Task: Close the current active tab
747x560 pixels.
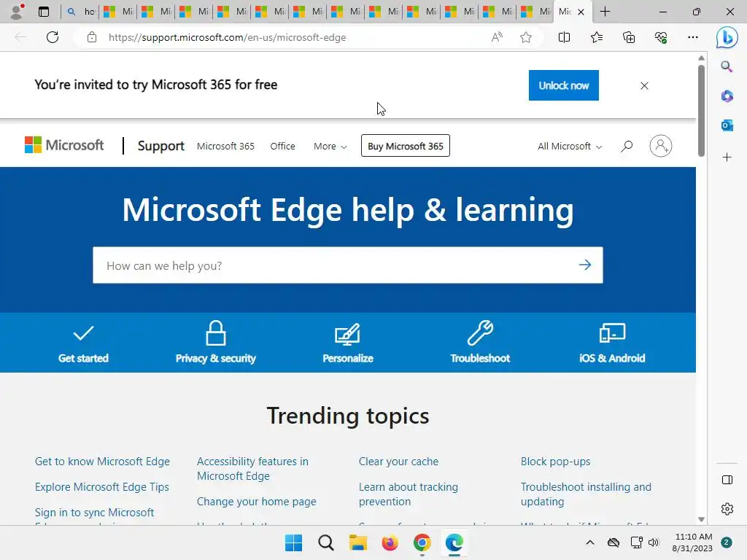Action: (581, 12)
